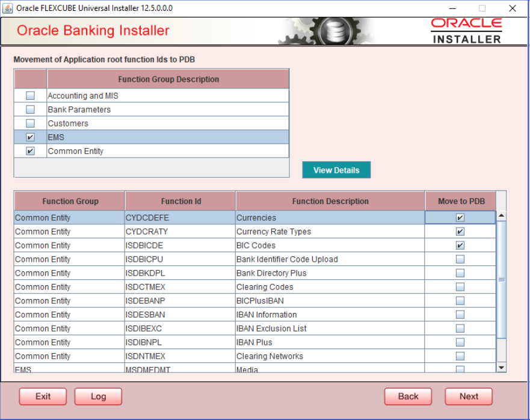Viewport: 530px width, 420px height.
Task: Click the function table scrollbar thumb
Action: point(501,280)
